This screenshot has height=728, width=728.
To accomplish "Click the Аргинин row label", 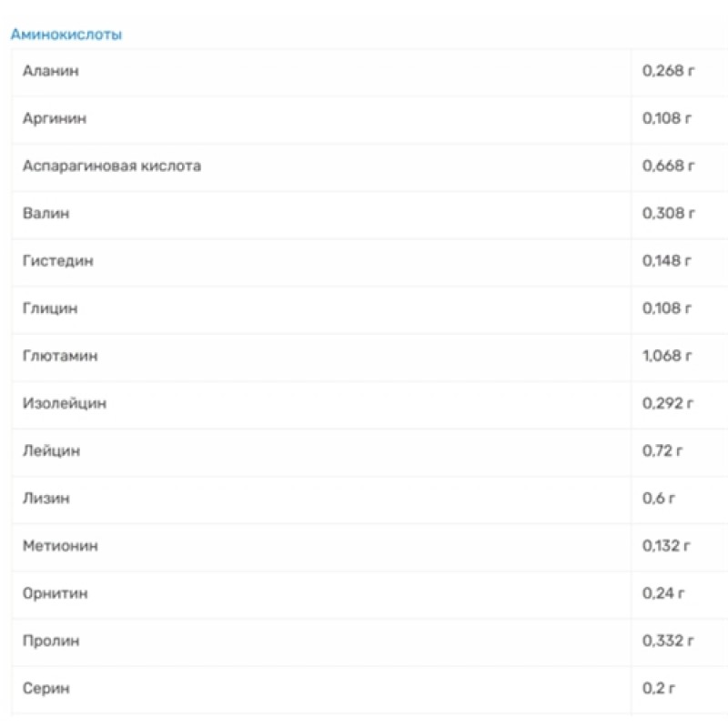I will pyautogui.click(x=55, y=118).
